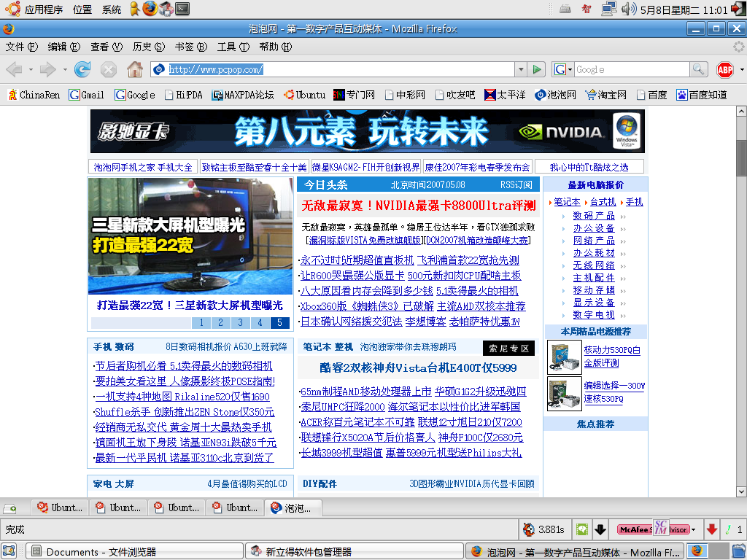
Task: Click the RSS订阅 link
Action: (516, 184)
